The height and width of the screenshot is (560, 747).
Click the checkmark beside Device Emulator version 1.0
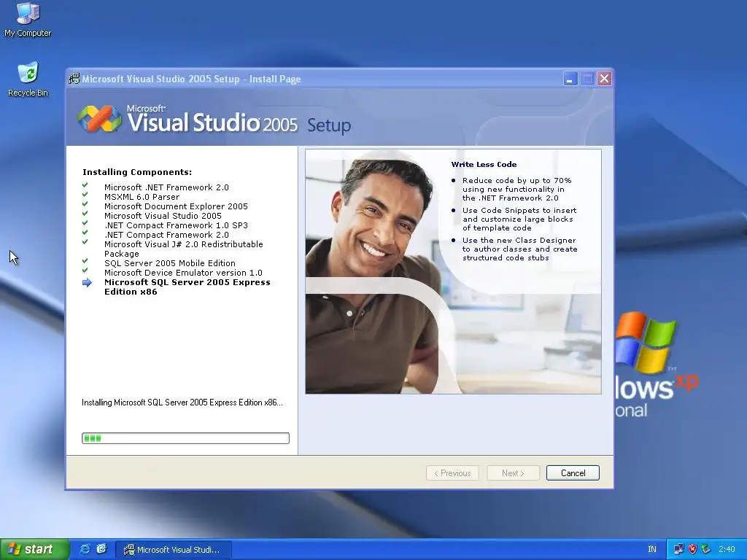coord(85,271)
